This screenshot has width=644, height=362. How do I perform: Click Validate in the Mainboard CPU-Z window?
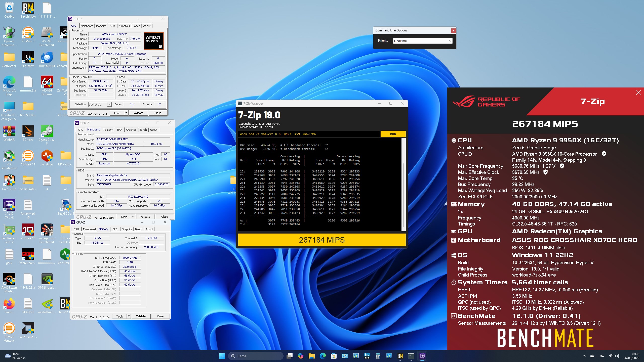[145, 217]
